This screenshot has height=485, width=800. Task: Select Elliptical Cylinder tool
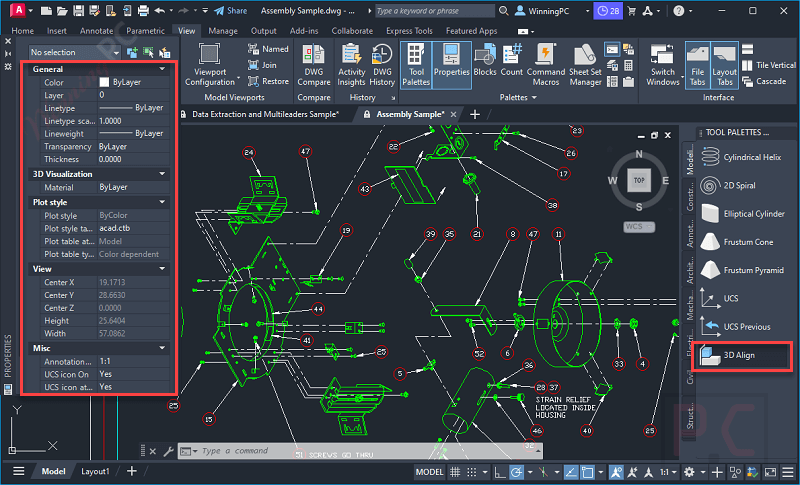point(742,214)
